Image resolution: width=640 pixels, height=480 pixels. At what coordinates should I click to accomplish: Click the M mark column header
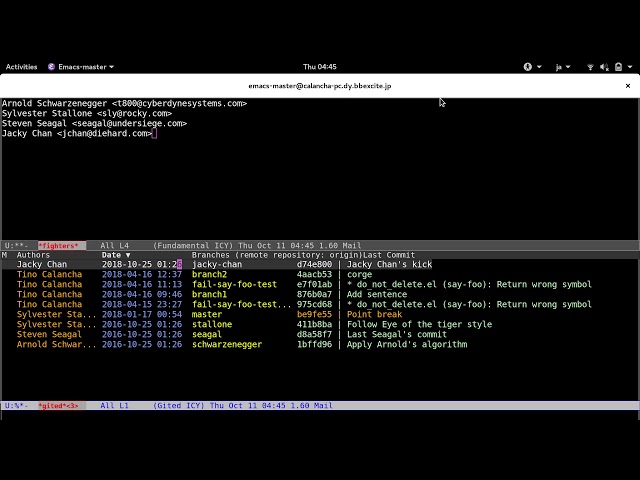[4, 255]
